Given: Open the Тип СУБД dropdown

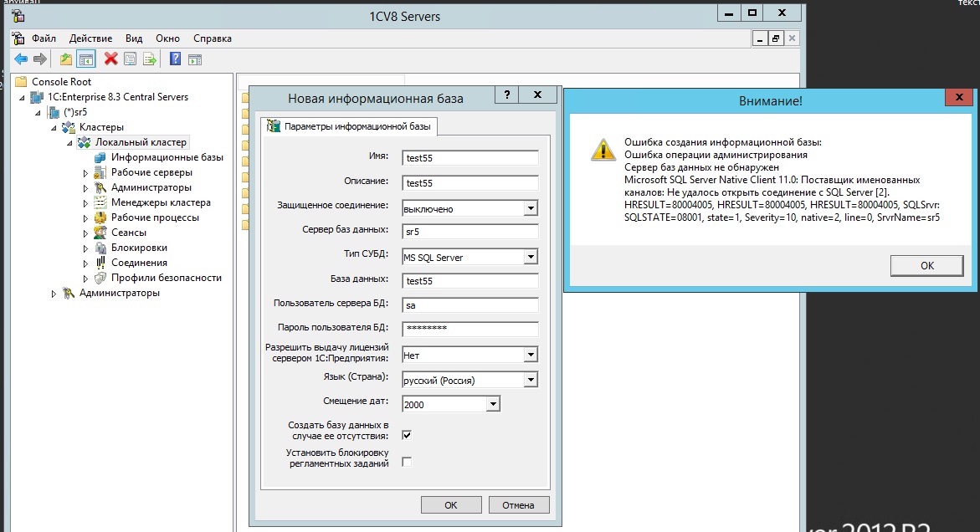Looking at the screenshot, I should pyautogui.click(x=531, y=257).
